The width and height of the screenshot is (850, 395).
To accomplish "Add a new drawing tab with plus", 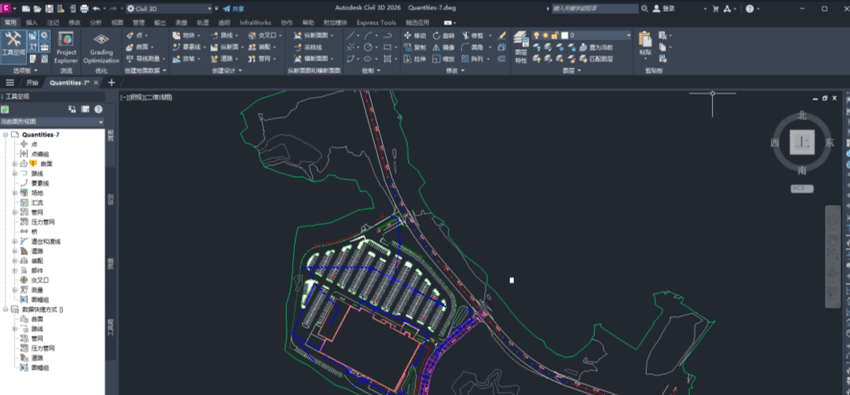I will point(112,82).
